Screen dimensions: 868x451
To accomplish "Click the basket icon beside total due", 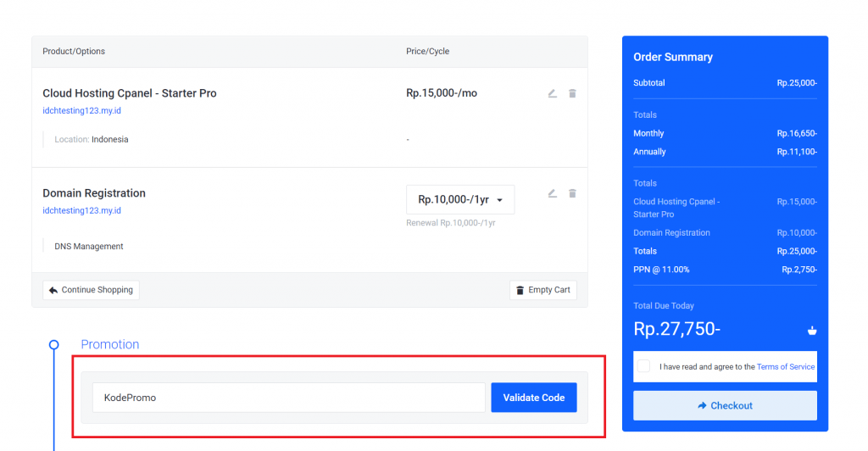I will [x=811, y=331].
